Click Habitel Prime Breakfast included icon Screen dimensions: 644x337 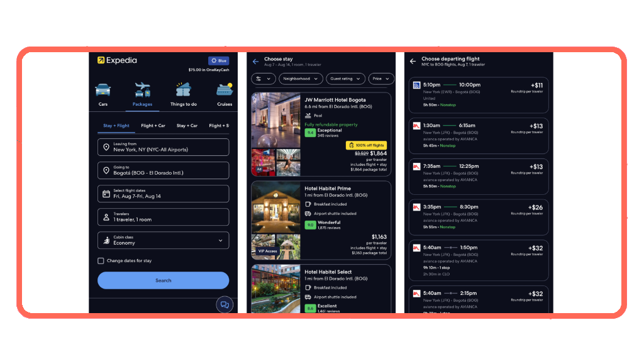click(x=308, y=204)
